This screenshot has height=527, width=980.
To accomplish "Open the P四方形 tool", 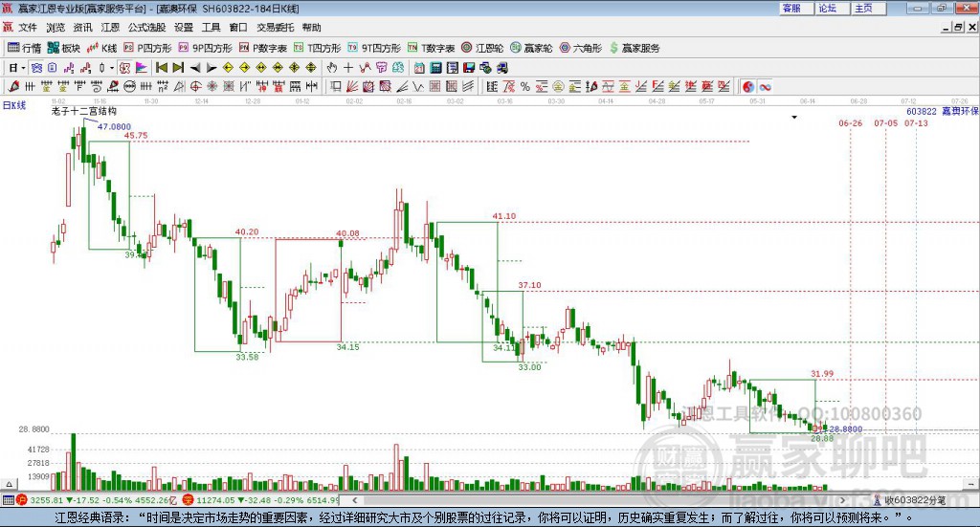I will click(147, 48).
